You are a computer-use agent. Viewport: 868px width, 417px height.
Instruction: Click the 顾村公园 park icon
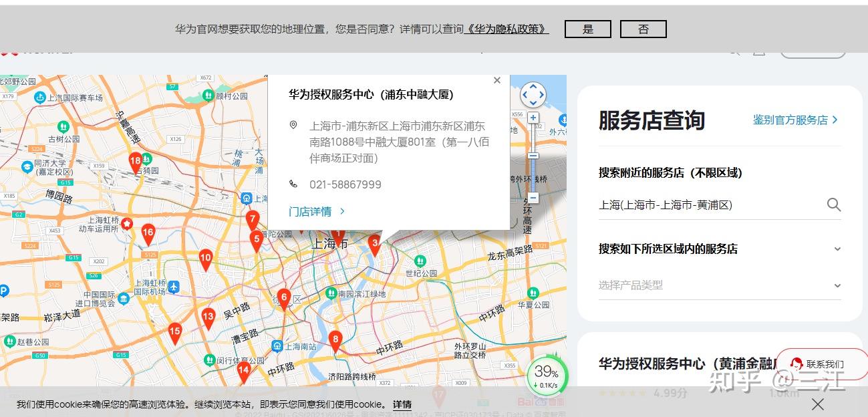pos(208,96)
